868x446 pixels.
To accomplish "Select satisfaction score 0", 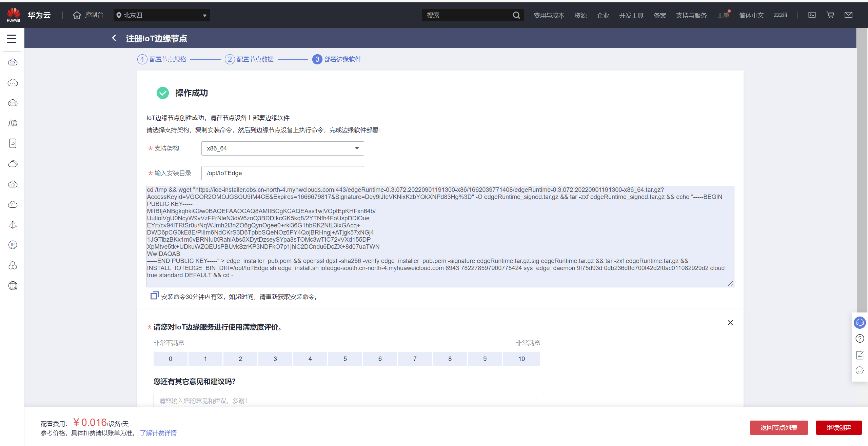I will pyautogui.click(x=170, y=359).
